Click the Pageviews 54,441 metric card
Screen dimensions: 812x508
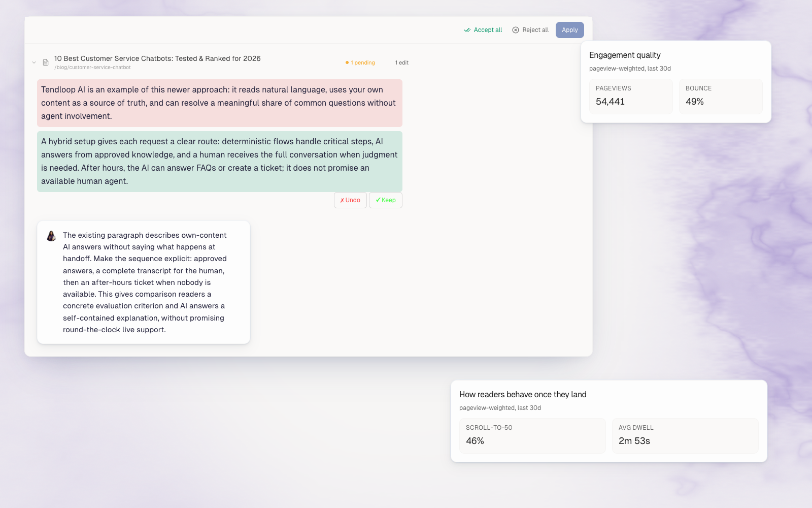(631, 97)
